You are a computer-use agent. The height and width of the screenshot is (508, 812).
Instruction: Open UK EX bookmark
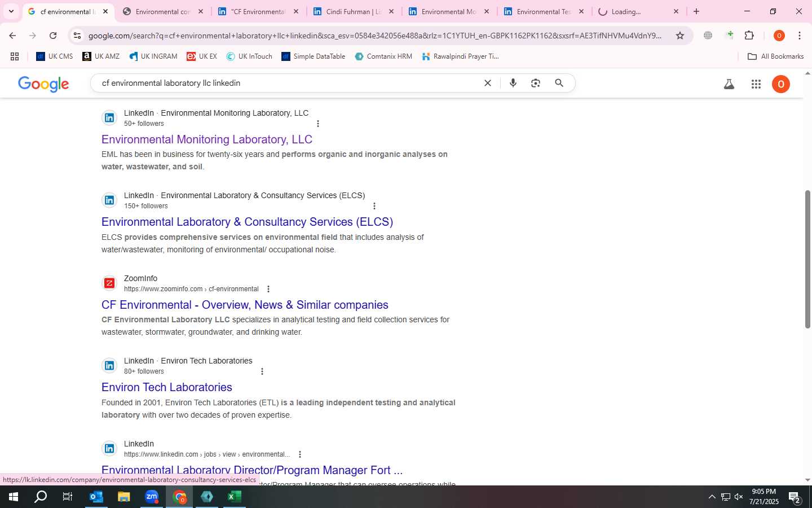tap(202, 56)
